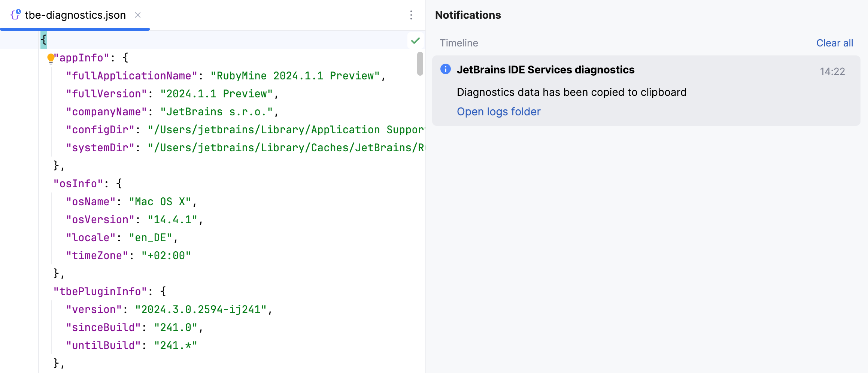Open the editor tab options kebab menu
The image size is (868, 373).
click(x=411, y=15)
